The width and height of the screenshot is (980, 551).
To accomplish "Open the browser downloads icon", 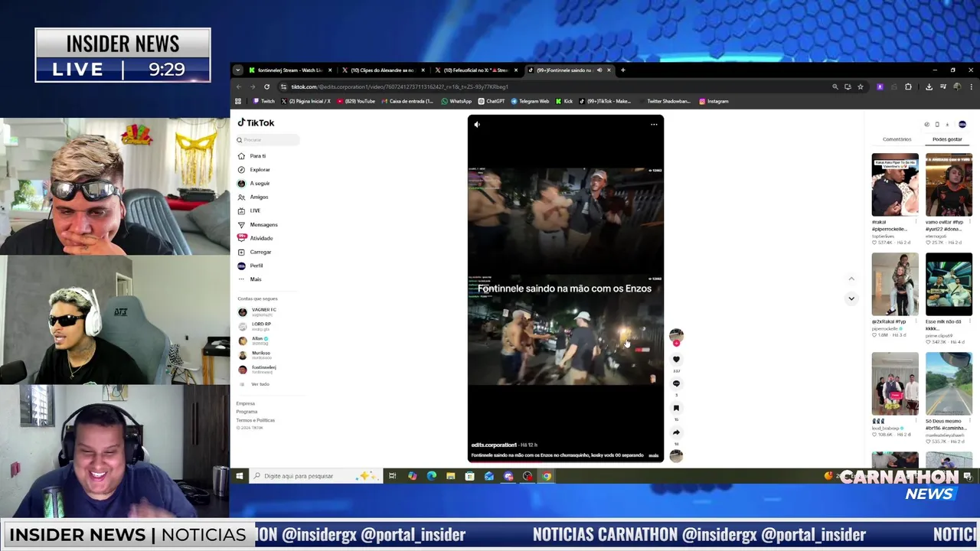I will (929, 87).
